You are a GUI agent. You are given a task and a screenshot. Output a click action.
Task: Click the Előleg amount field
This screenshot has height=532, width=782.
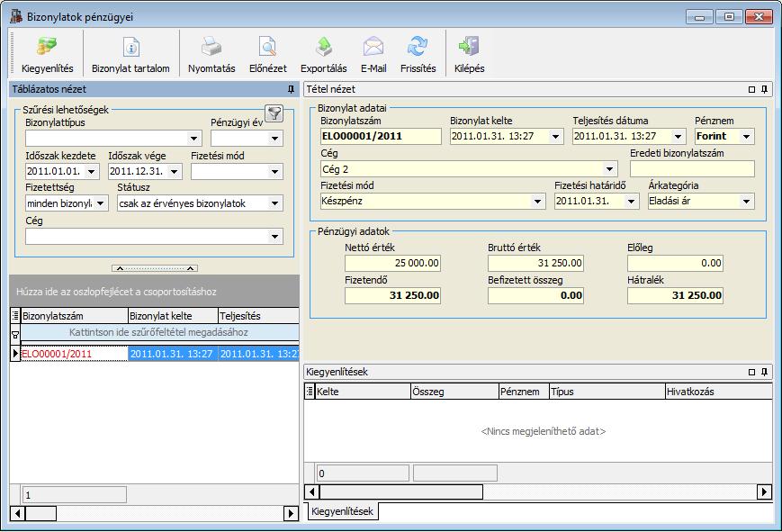(x=675, y=263)
